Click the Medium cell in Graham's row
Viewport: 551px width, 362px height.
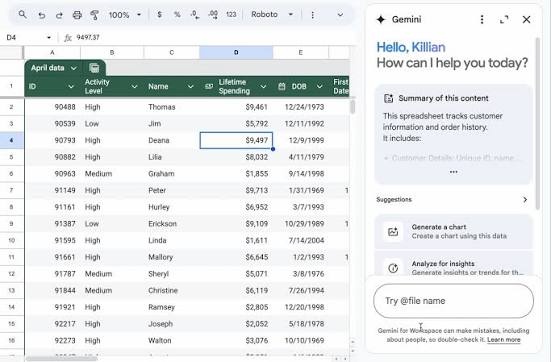tap(112, 174)
